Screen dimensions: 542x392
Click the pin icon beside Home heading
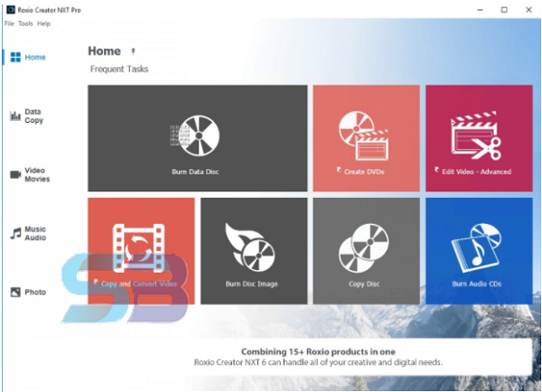[x=133, y=51]
